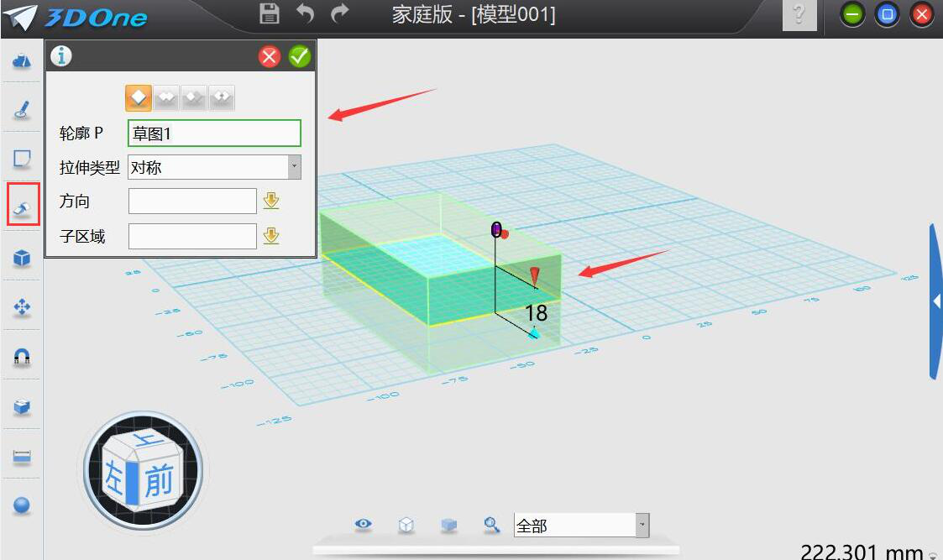The height and width of the screenshot is (560, 943).
Task: Open the 拉伸类型 dropdown showing 对称
Action: pos(295,166)
